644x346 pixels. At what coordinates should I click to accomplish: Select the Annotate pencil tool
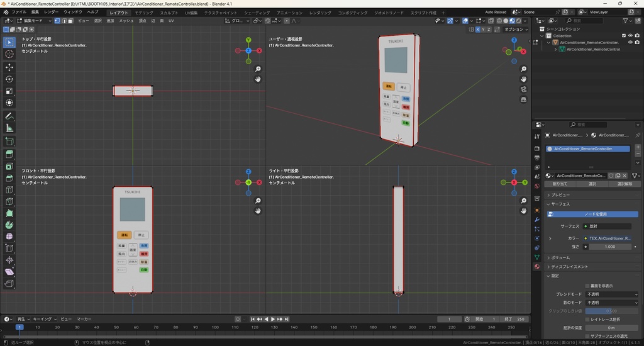coord(9,116)
